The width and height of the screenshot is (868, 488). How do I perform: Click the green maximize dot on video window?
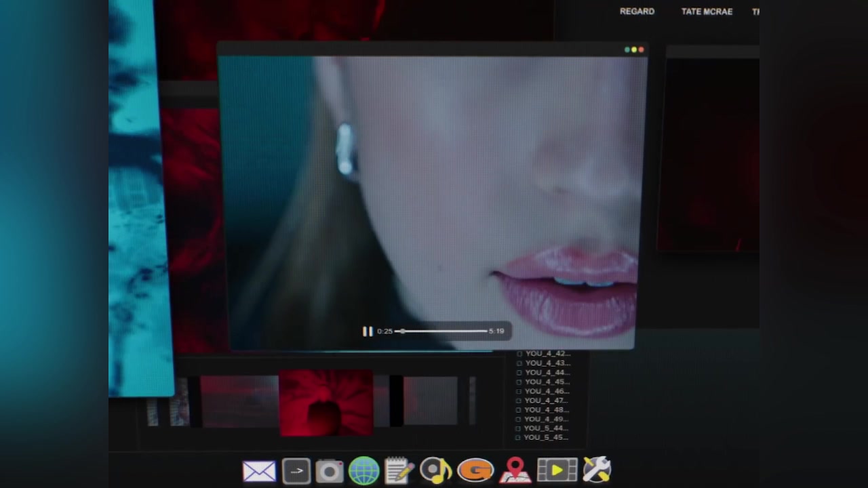coord(627,49)
